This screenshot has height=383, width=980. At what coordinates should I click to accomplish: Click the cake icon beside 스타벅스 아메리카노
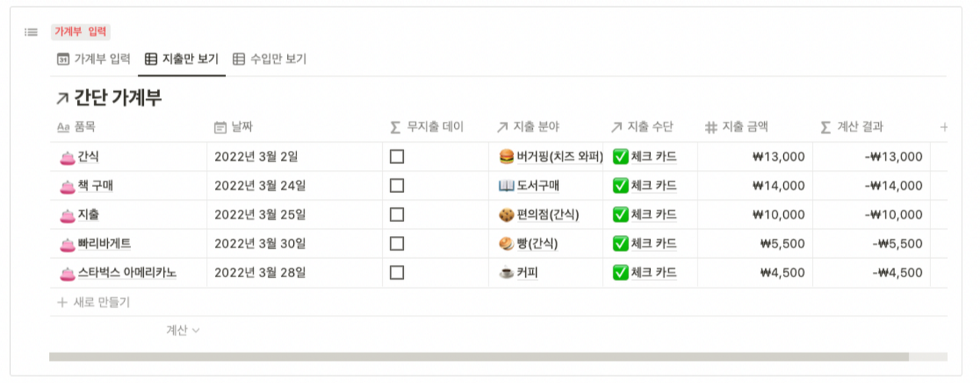click(x=66, y=273)
